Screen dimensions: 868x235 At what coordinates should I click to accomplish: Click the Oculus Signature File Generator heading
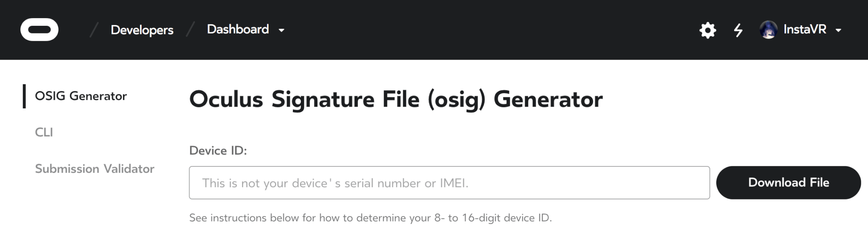(x=396, y=100)
